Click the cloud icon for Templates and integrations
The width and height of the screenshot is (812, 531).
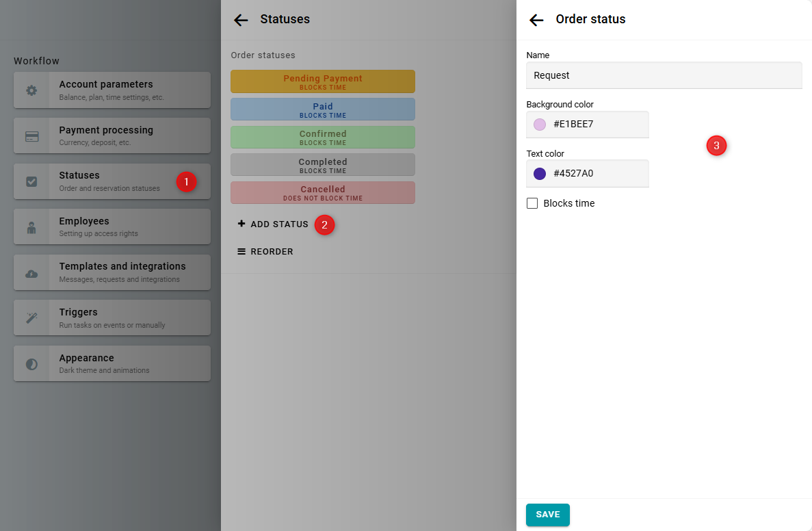tap(31, 273)
